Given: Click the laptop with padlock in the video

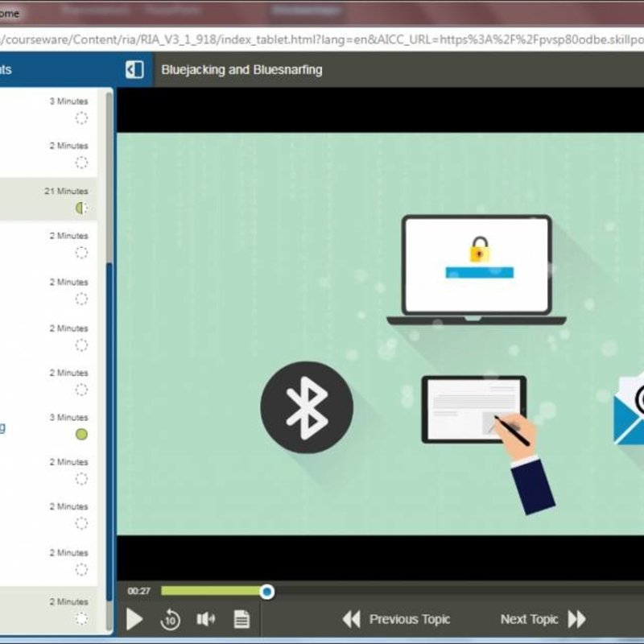Looking at the screenshot, I should (477, 270).
